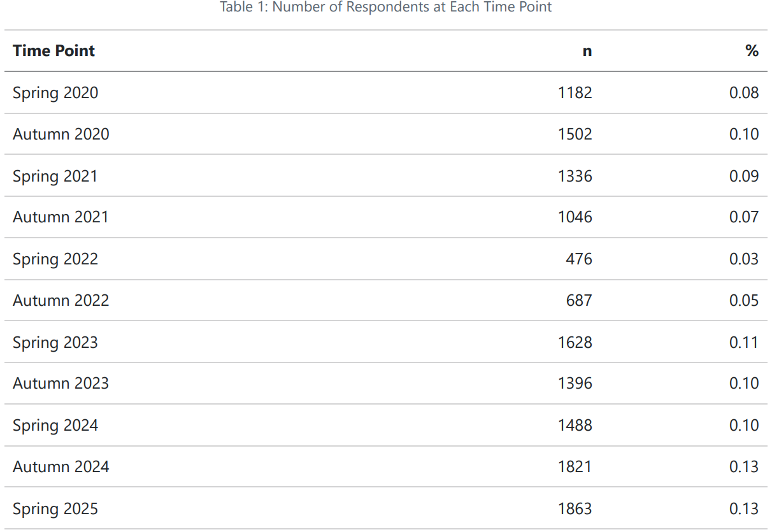Select the 1628 respondents cell

tap(575, 343)
